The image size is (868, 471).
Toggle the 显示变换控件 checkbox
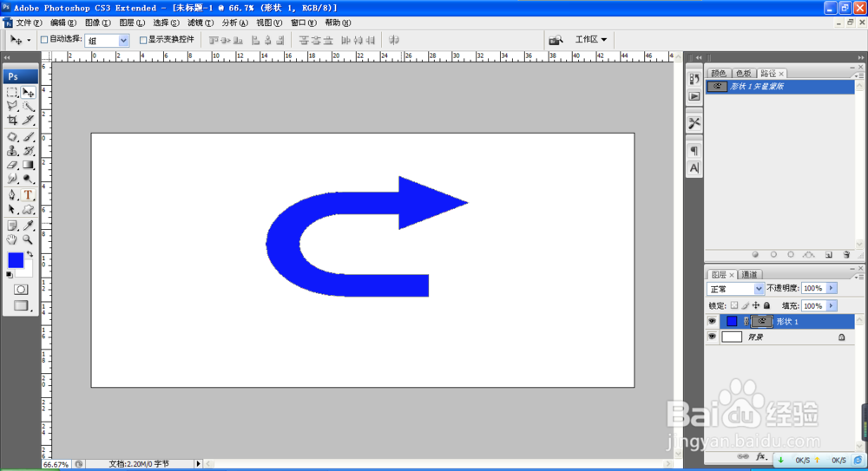tap(143, 40)
